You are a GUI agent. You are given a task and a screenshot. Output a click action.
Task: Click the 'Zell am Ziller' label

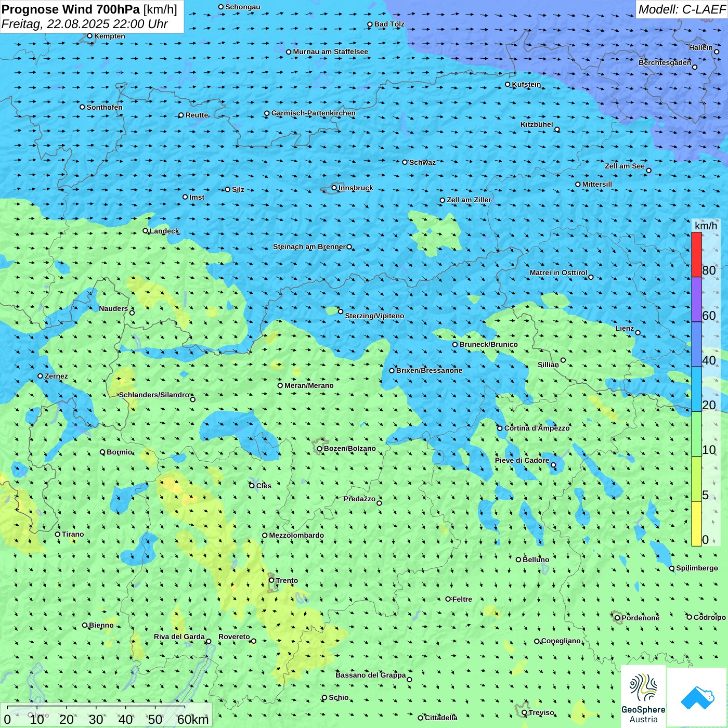(x=469, y=200)
